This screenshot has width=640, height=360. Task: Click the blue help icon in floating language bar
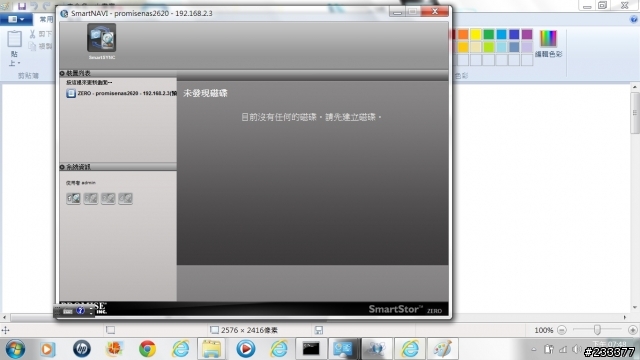pyautogui.click(x=80, y=311)
